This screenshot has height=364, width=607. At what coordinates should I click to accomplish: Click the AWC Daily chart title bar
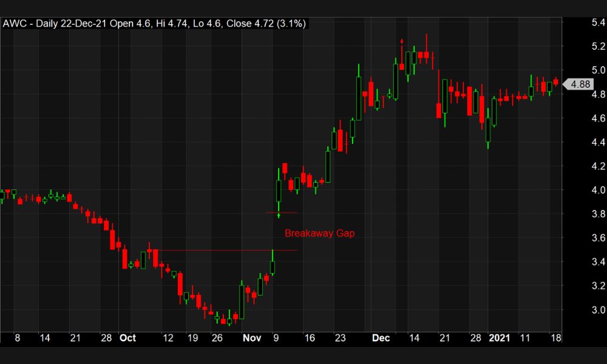[155, 24]
